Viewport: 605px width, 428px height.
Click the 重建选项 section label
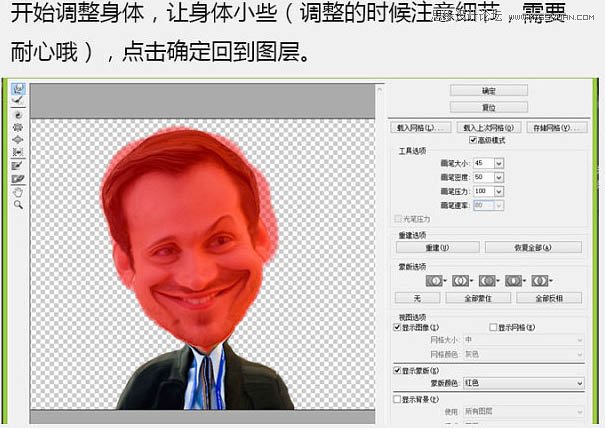(x=412, y=235)
